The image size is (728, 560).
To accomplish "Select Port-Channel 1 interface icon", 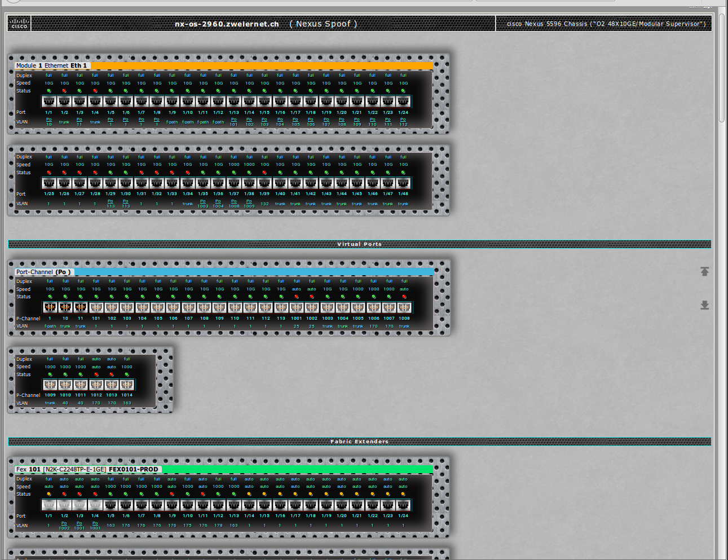I will click(50, 307).
